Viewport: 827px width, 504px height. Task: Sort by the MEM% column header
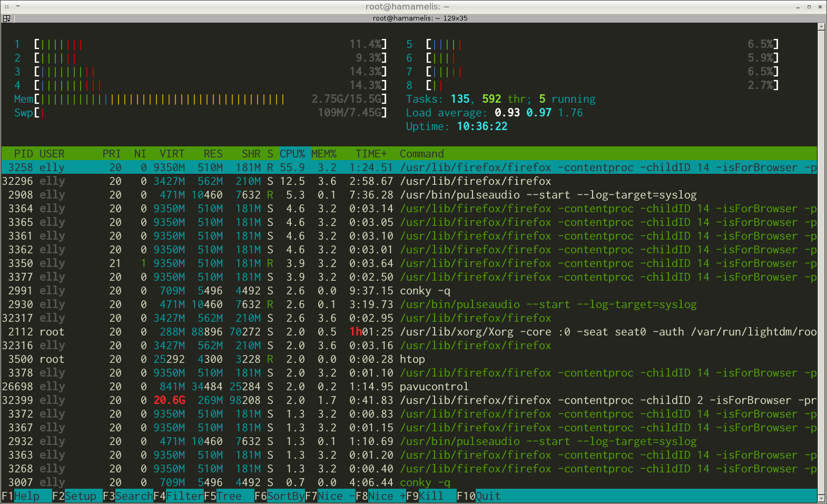coord(323,154)
